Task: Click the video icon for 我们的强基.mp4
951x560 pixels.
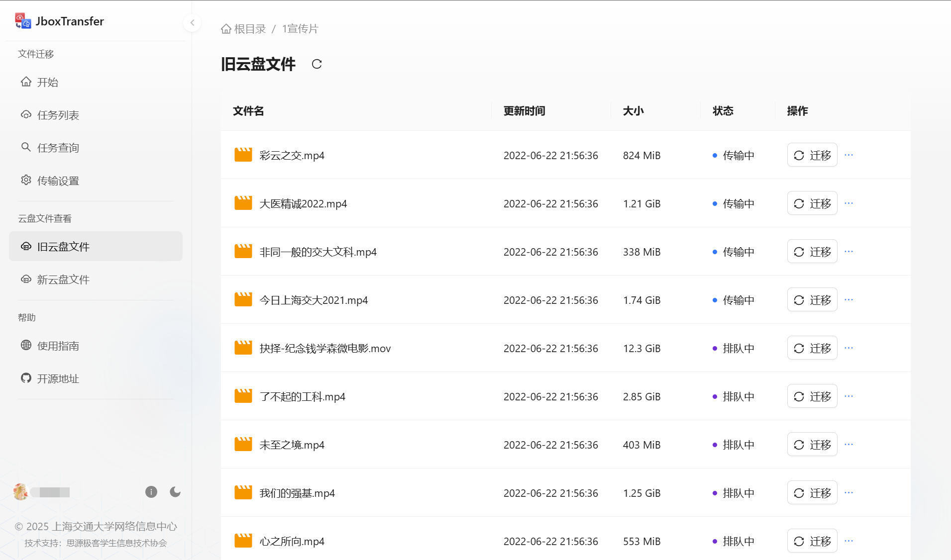Action: pos(243,493)
